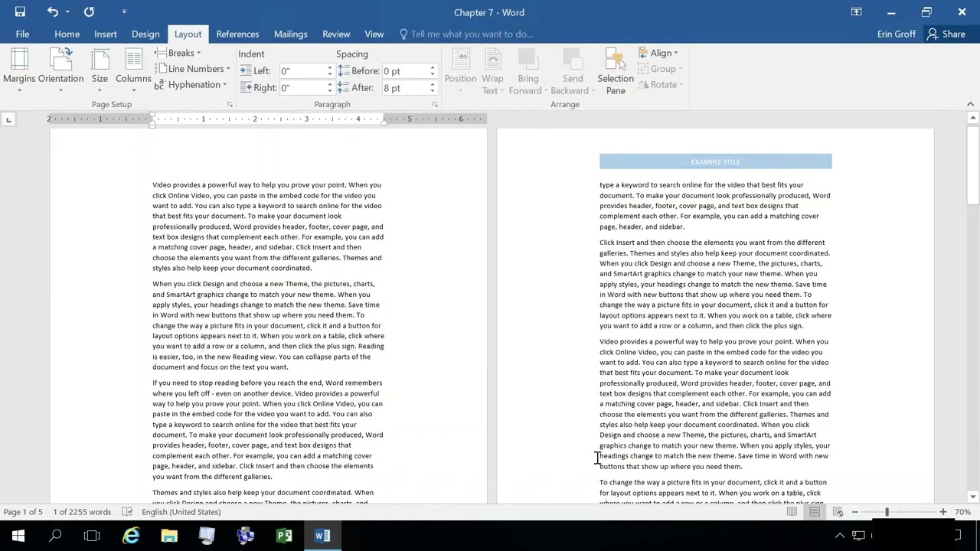
Task: Open word count from status bar
Action: (82, 512)
